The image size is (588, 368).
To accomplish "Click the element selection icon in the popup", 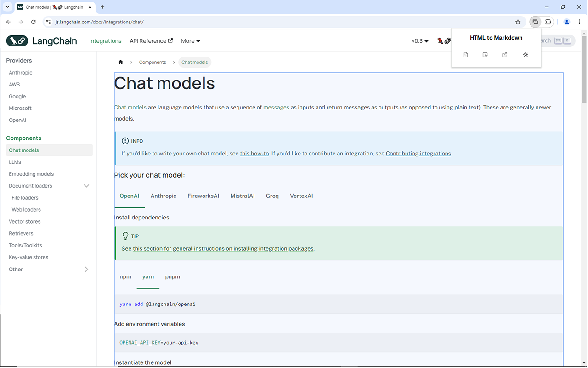I will pyautogui.click(x=485, y=55).
